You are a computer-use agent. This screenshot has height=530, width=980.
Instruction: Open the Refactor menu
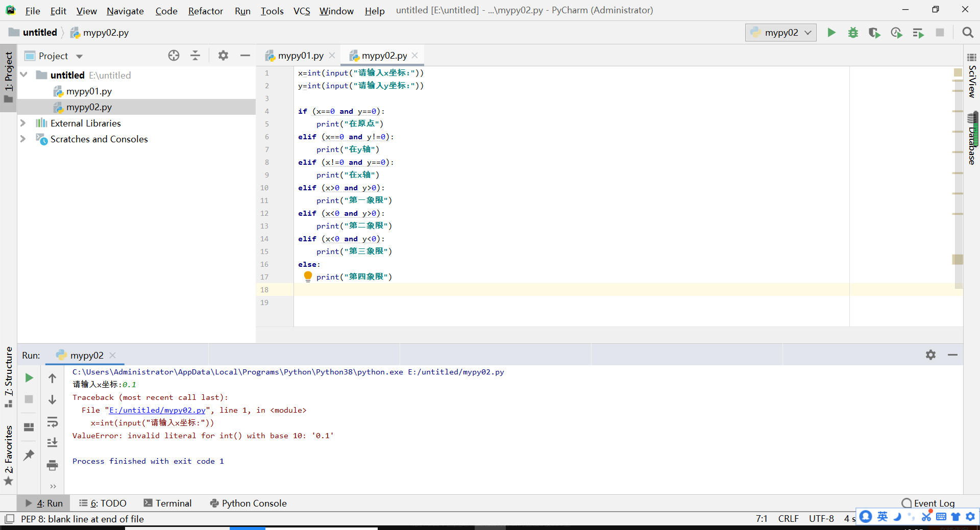(205, 11)
